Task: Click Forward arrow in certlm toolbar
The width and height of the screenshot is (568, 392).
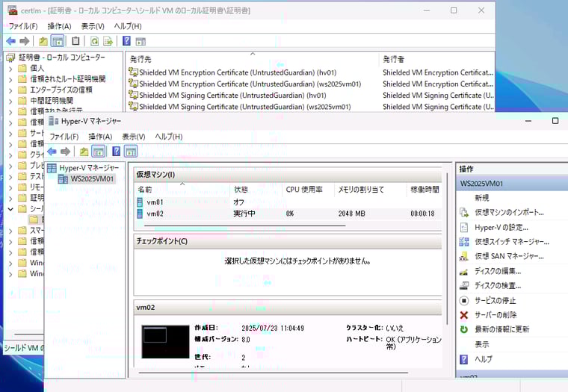Action: [x=24, y=41]
